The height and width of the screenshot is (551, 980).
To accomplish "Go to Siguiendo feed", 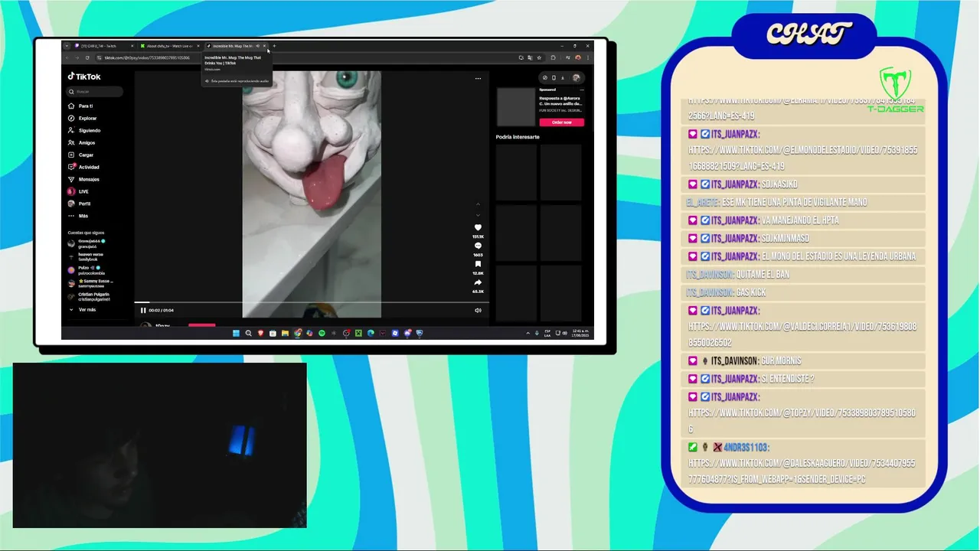I will (86, 130).
